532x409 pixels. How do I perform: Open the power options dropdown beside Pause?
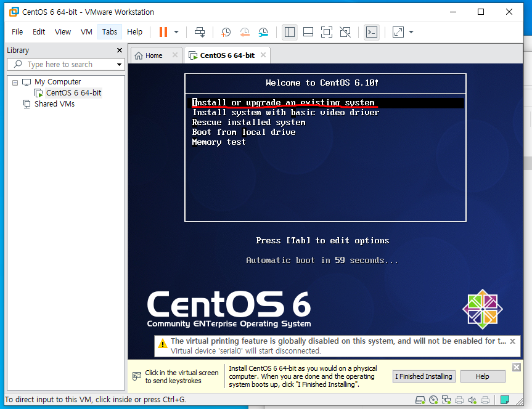click(x=176, y=32)
